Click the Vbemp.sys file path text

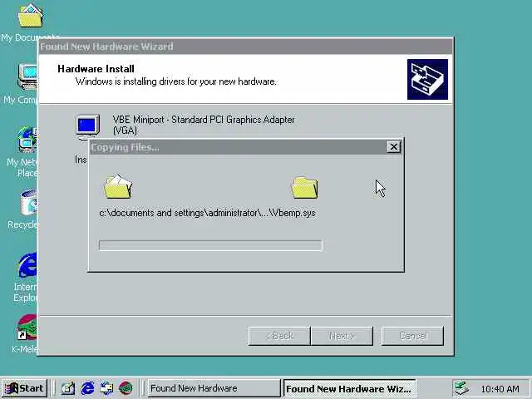207,213
